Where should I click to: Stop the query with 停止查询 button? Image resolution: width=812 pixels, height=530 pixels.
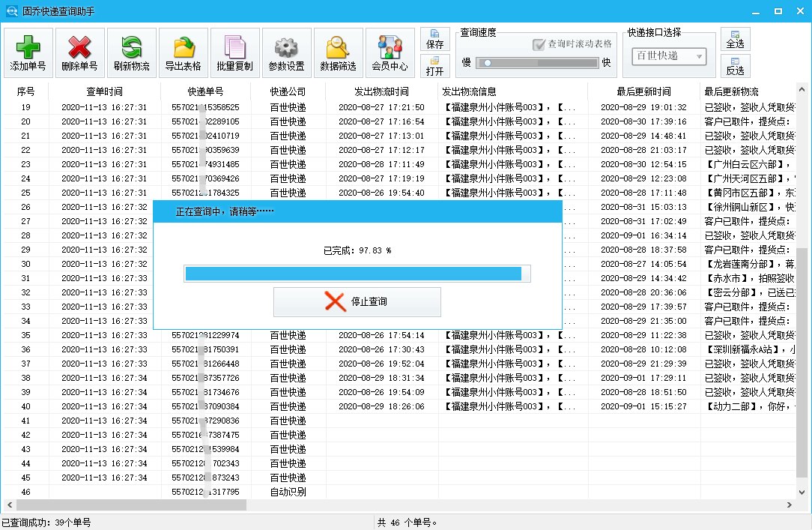coord(357,301)
